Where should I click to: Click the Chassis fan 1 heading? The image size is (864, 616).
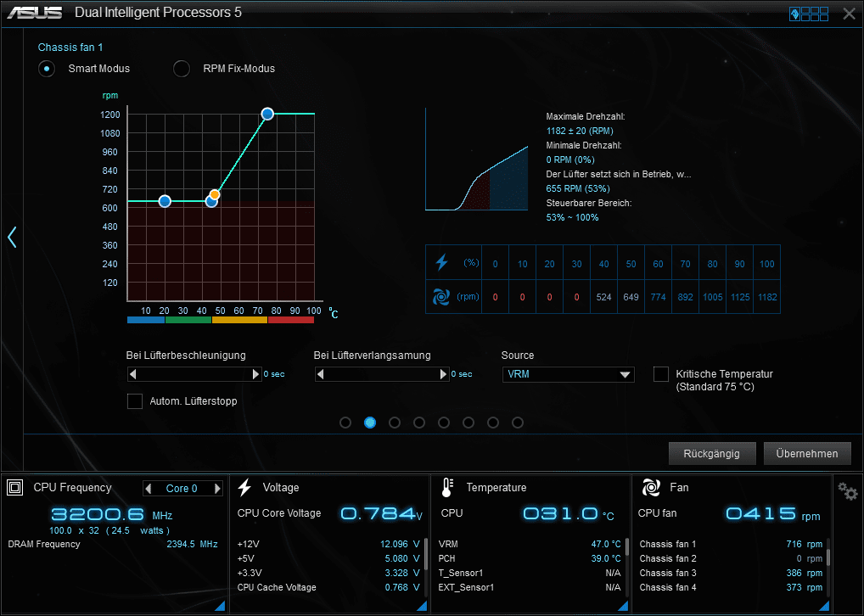(70, 48)
